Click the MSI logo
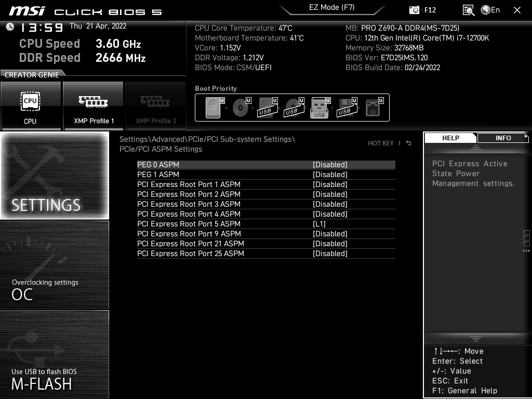 click(27, 10)
